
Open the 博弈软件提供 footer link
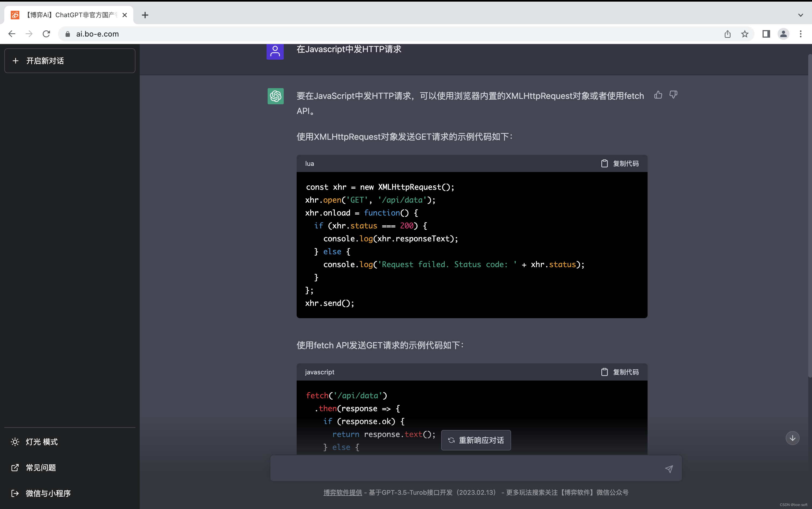343,493
